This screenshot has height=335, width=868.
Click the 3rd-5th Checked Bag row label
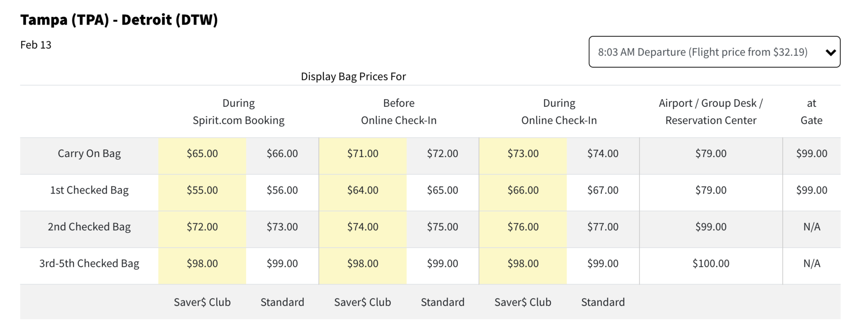pos(89,263)
